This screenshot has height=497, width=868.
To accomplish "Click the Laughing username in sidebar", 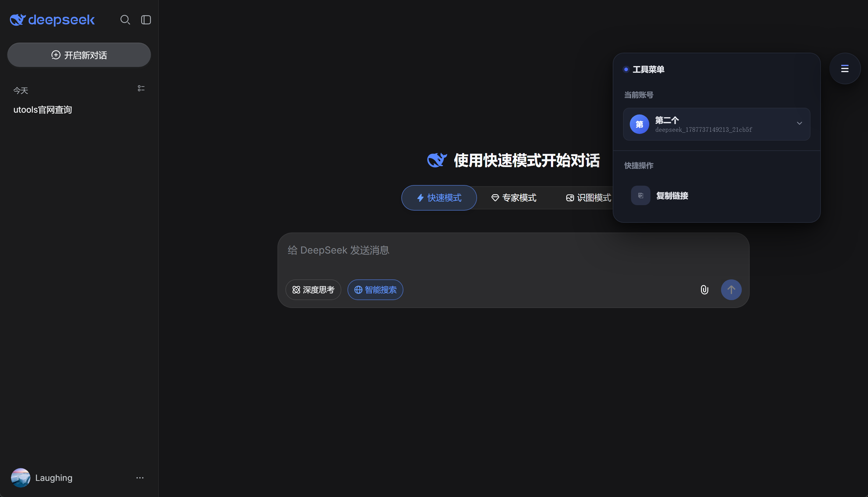I will pos(54,478).
